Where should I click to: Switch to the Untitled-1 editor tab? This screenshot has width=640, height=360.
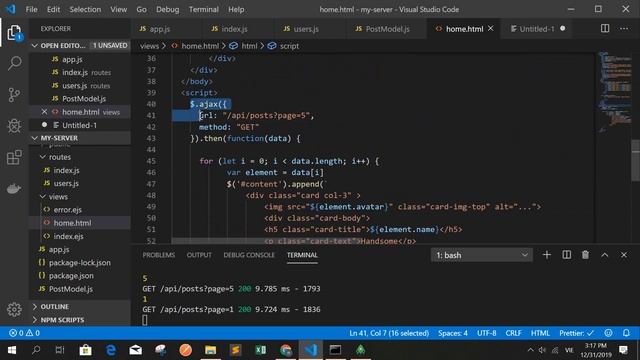[x=537, y=29]
